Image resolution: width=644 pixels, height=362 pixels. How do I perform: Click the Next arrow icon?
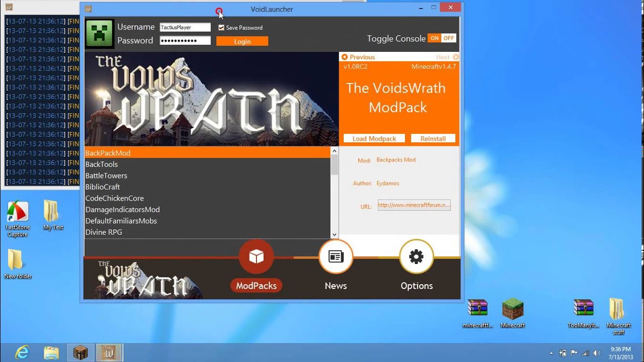point(455,57)
